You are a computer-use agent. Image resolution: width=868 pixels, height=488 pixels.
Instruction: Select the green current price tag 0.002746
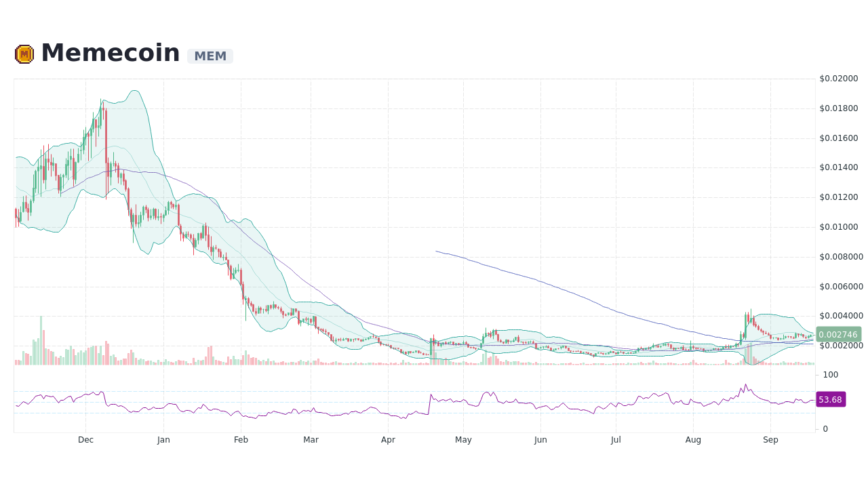[x=837, y=334]
